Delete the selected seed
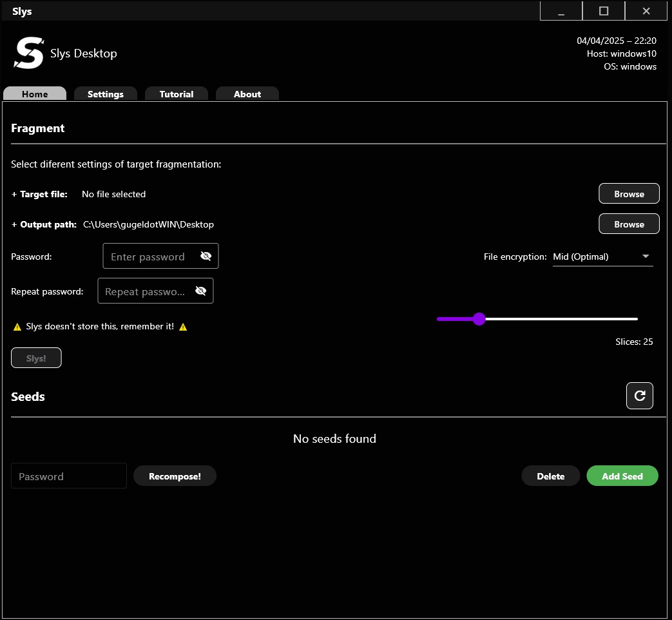Screen dimensions: 672x620 pos(550,476)
